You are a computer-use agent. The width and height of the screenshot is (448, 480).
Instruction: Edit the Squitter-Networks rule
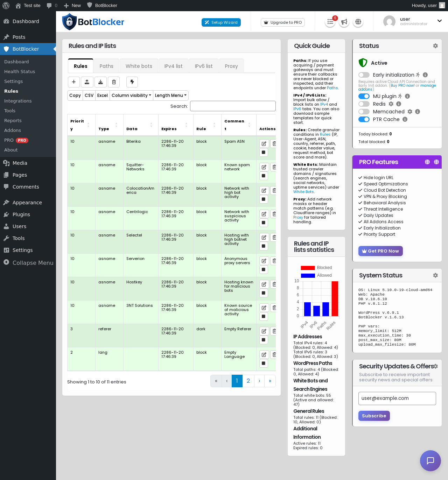(264, 167)
